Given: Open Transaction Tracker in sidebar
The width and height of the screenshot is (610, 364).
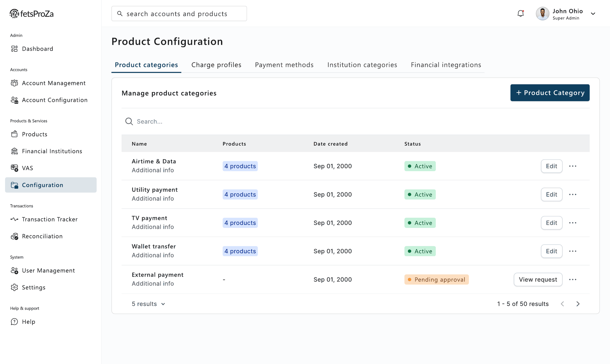Looking at the screenshot, I should click(51, 219).
